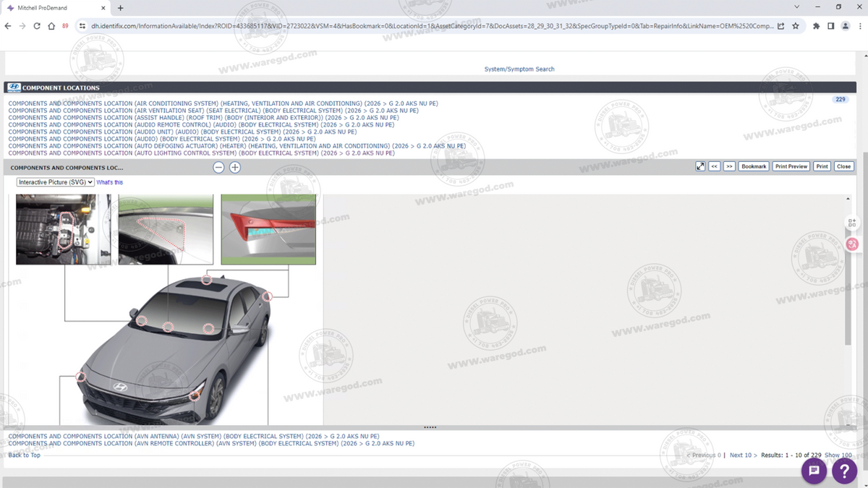
Task: Show 100 results per page
Action: [838, 455]
